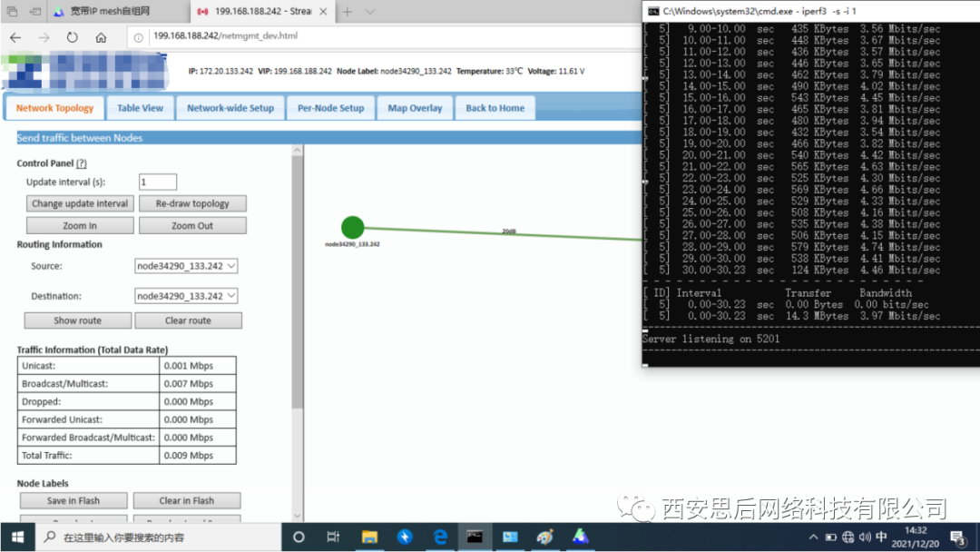The height and width of the screenshot is (552, 980).
Task: Click the taskbar search box
Action: coord(159,537)
